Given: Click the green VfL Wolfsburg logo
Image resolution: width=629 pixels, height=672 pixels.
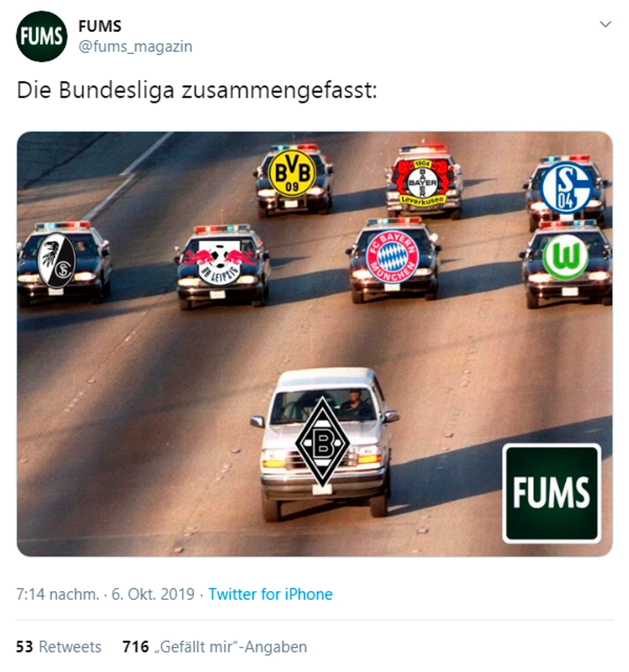Looking at the screenshot, I should pyautogui.click(x=566, y=257).
